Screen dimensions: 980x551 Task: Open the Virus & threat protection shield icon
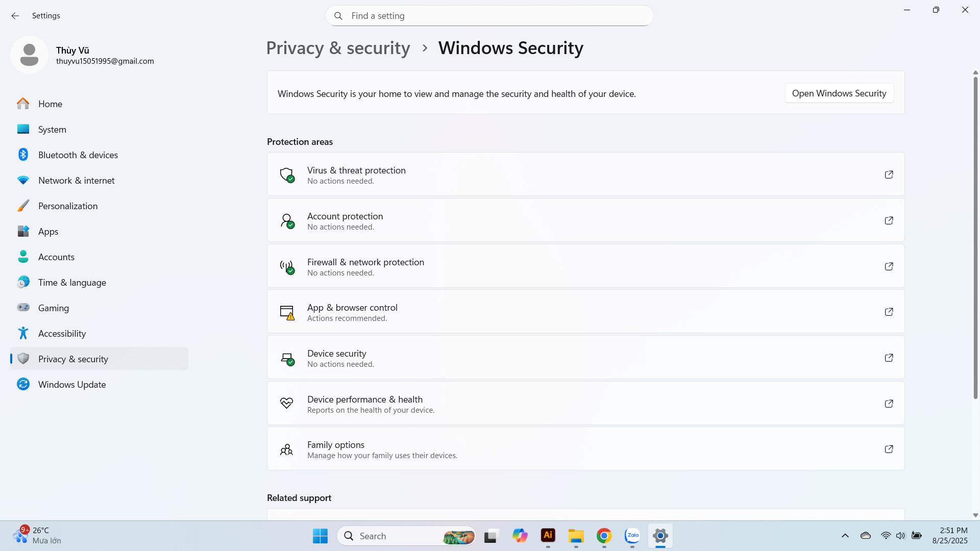(x=287, y=174)
